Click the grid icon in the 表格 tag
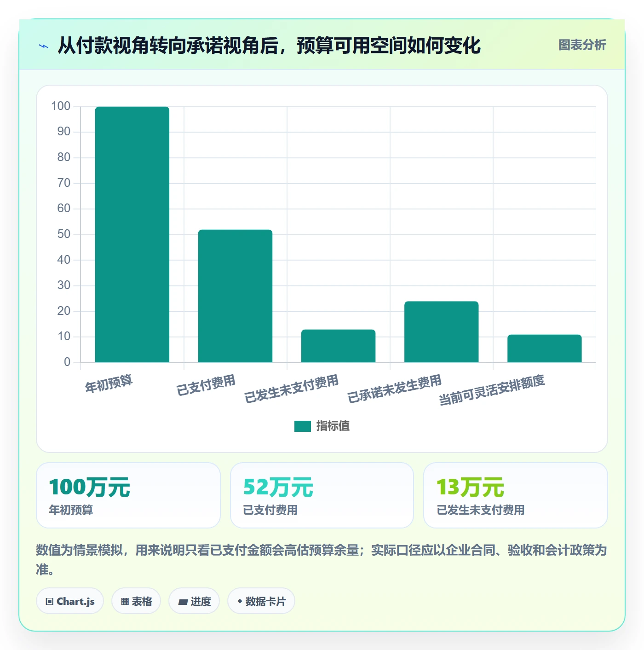Screen dimensions: 644x650 [x=125, y=602]
